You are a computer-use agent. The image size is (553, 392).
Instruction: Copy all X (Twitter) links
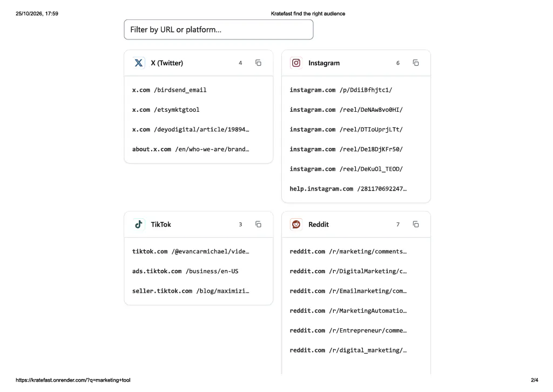click(258, 63)
